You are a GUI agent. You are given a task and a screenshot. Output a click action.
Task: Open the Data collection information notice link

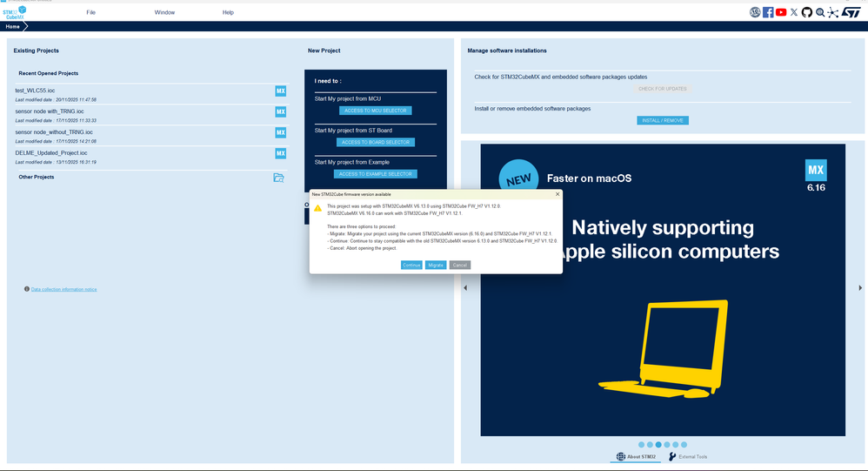click(x=63, y=289)
